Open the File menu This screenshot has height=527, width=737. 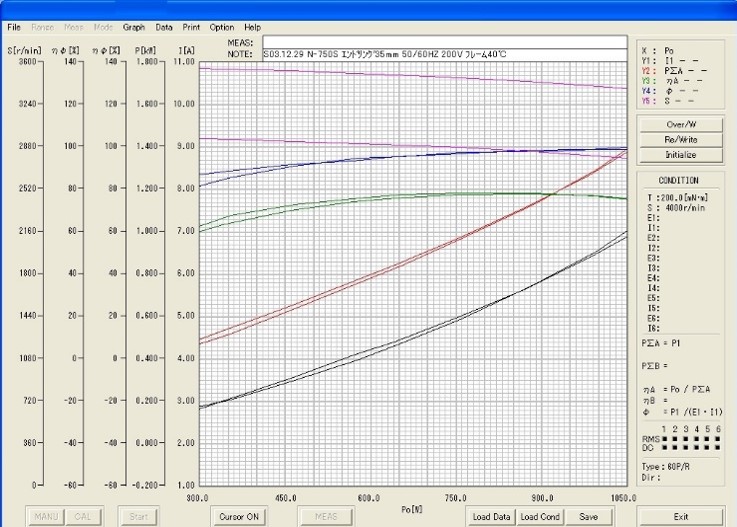[x=13, y=27]
